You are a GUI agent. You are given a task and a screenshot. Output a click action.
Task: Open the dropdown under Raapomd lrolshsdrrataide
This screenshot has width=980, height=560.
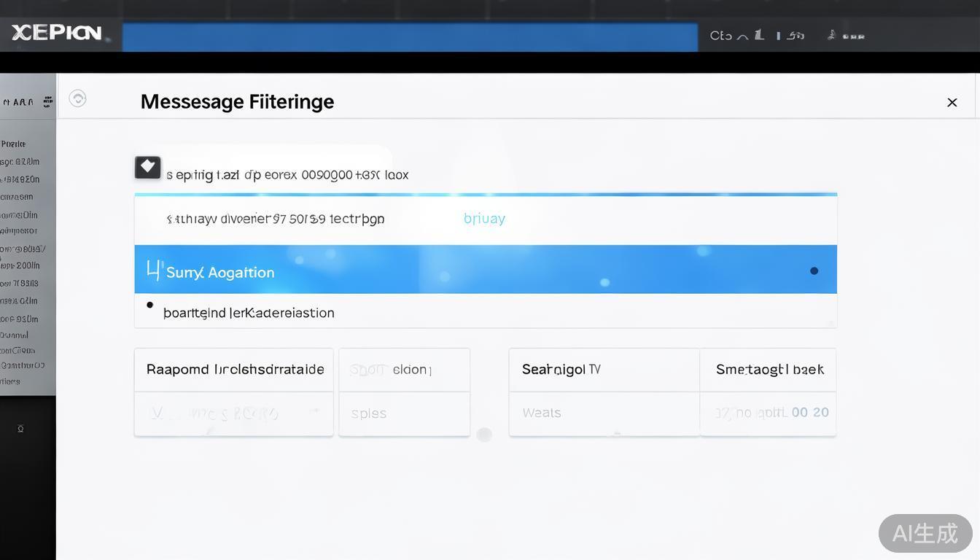click(x=233, y=413)
